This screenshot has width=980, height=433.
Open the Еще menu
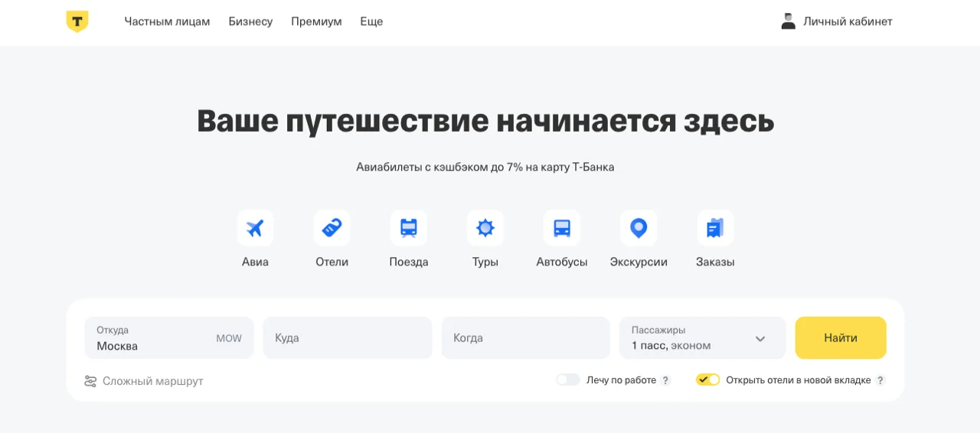tap(371, 21)
